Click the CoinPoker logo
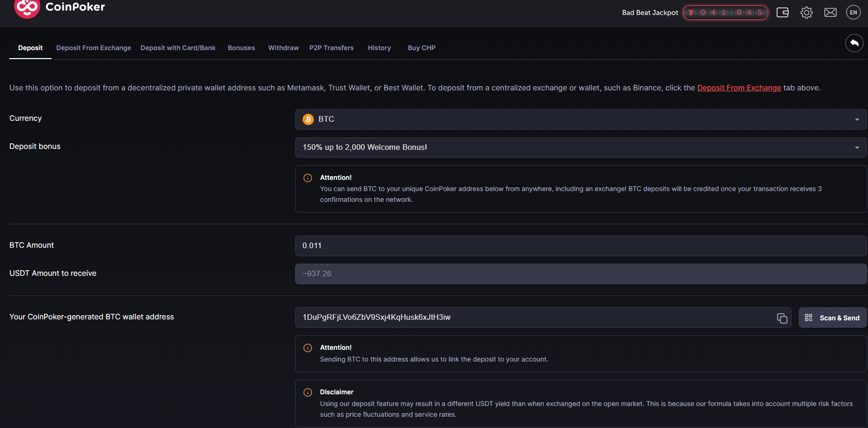The width and height of the screenshot is (868, 428). (x=59, y=7)
